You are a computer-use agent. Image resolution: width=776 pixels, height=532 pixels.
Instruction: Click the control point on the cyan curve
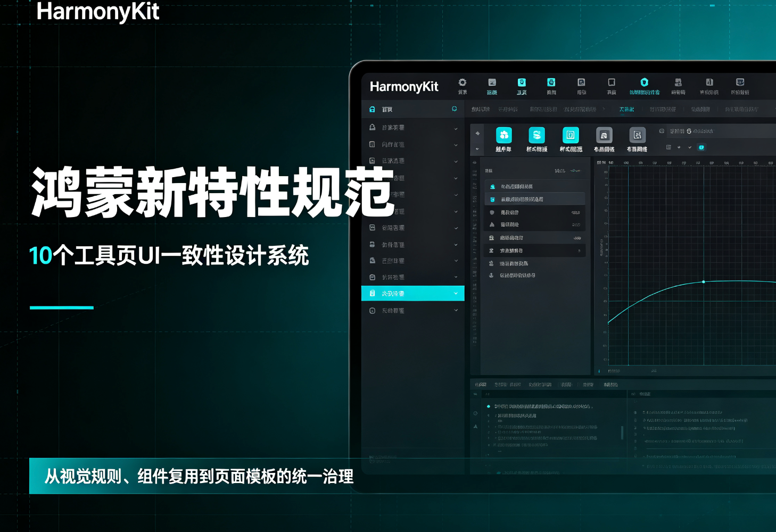pyautogui.click(x=704, y=282)
